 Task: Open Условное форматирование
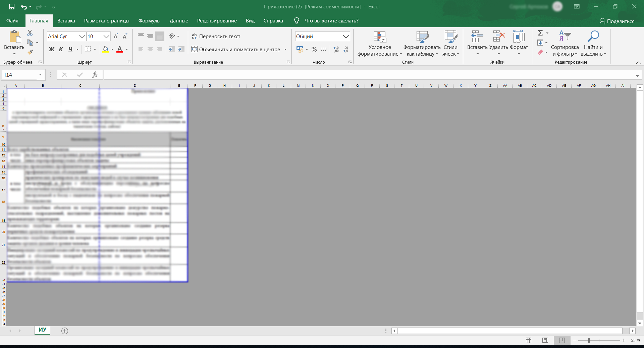380,44
